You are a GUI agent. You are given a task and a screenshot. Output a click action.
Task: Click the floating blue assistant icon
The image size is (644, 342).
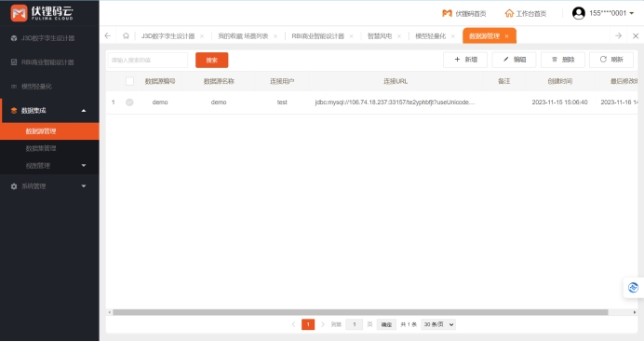click(634, 287)
